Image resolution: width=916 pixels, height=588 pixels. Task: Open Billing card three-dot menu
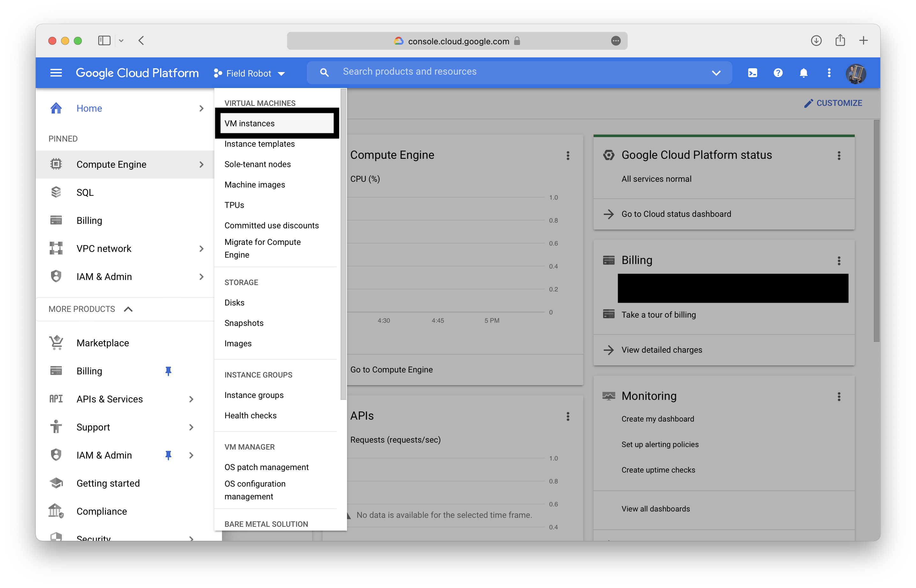[x=839, y=261]
